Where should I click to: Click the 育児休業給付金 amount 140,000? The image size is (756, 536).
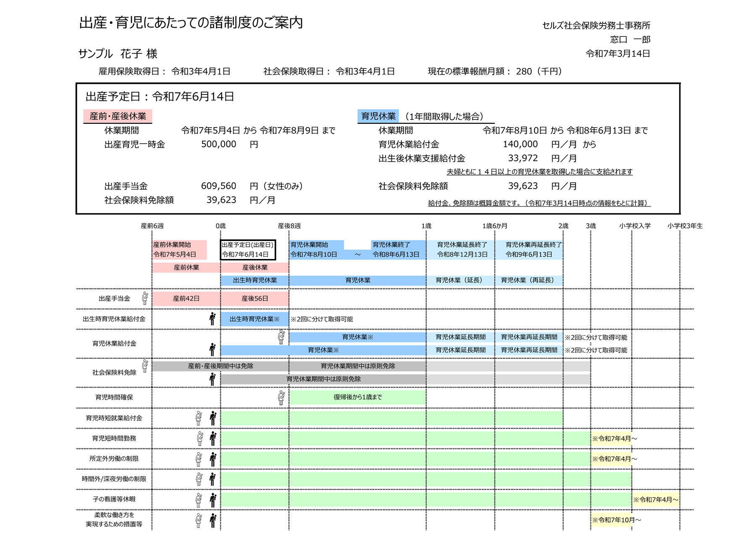520,144
